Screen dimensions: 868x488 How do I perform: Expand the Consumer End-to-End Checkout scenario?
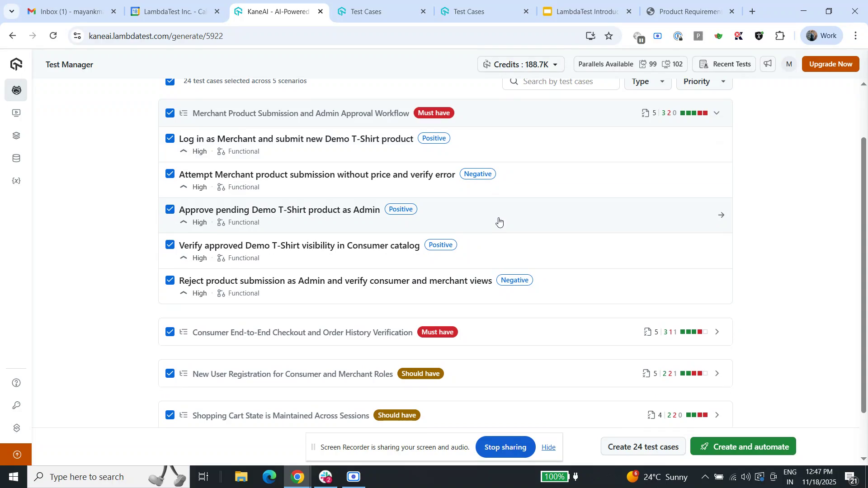click(717, 331)
